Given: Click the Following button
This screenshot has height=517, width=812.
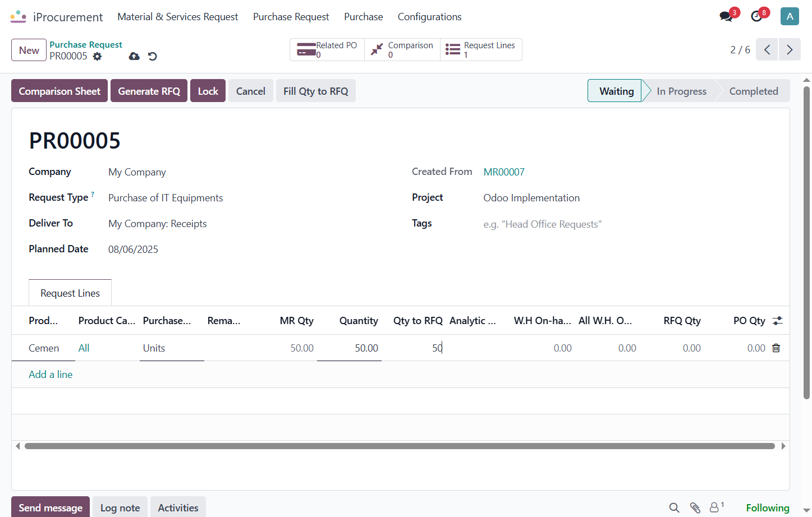Looking at the screenshot, I should 768,507.
